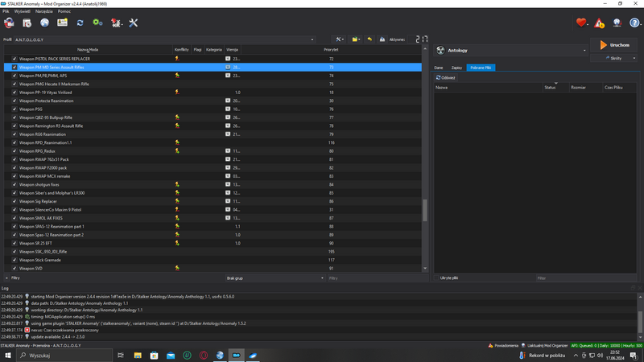Viewport: 644px width, 362px height.
Task: Click the undo arrow above mod list
Action: [x=369, y=39]
